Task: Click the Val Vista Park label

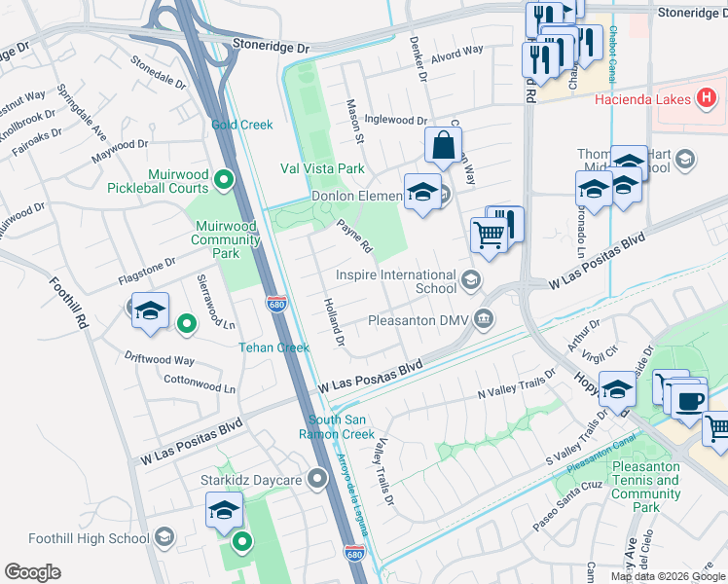Action: click(x=322, y=168)
